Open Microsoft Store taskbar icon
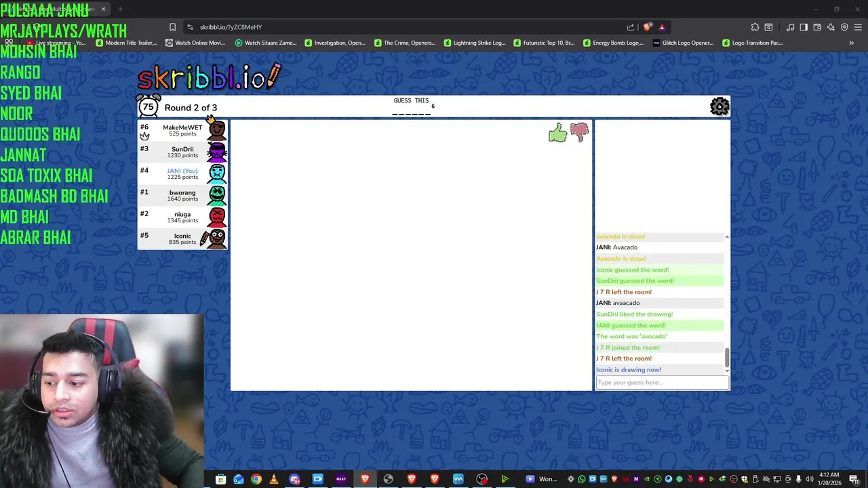The height and width of the screenshot is (488, 868). pyautogui.click(x=220, y=479)
